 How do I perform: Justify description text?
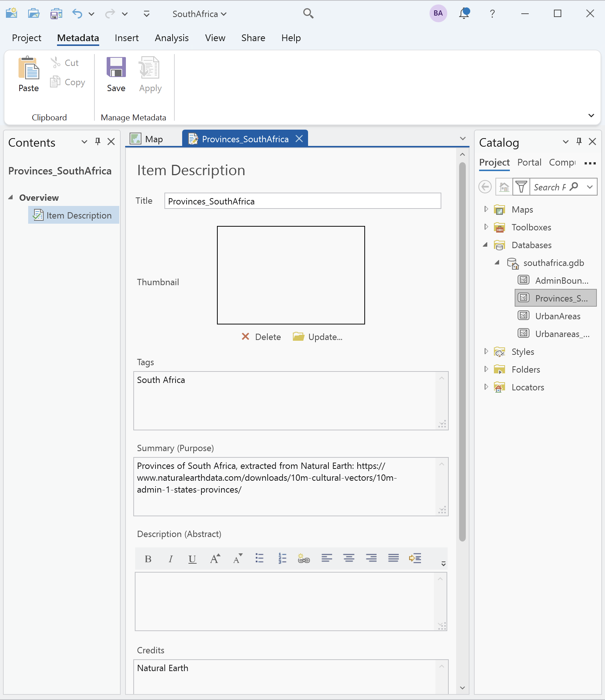pos(393,558)
